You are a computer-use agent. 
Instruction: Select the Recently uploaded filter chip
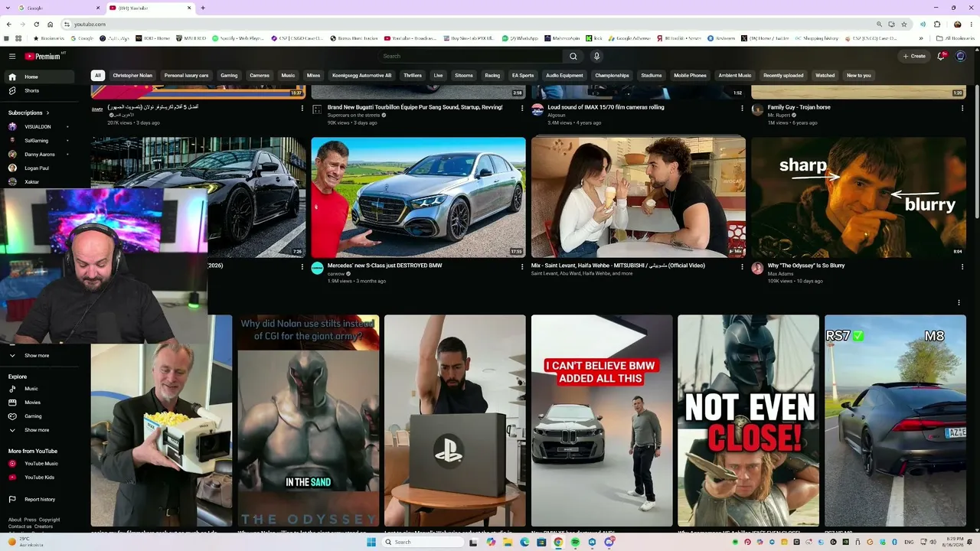(783, 75)
